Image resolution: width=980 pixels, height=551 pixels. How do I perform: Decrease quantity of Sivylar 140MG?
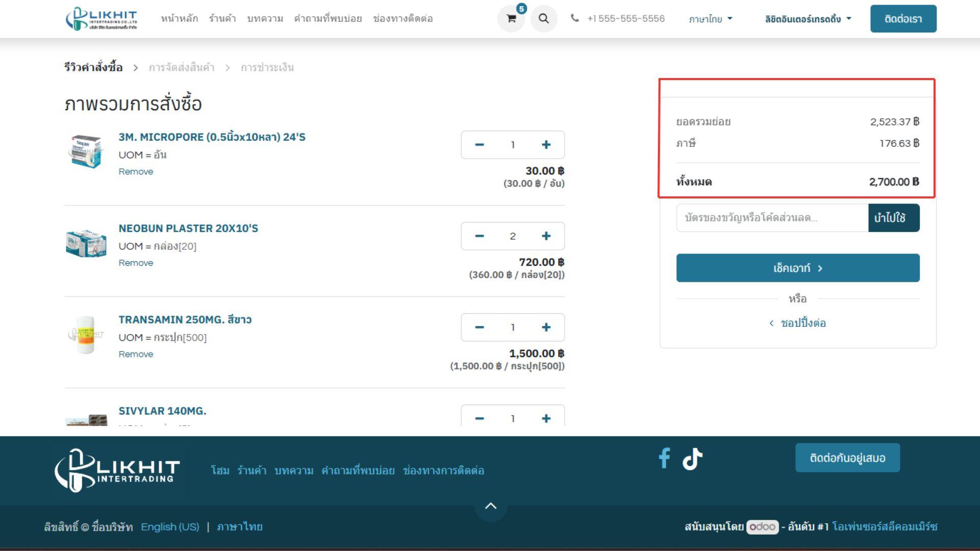(479, 418)
